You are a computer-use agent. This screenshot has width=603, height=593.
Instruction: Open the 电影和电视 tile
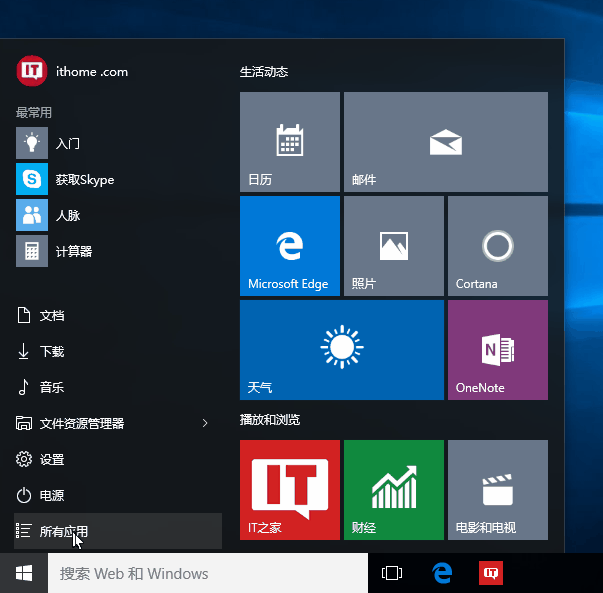pyautogui.click(x=497, y=490)
